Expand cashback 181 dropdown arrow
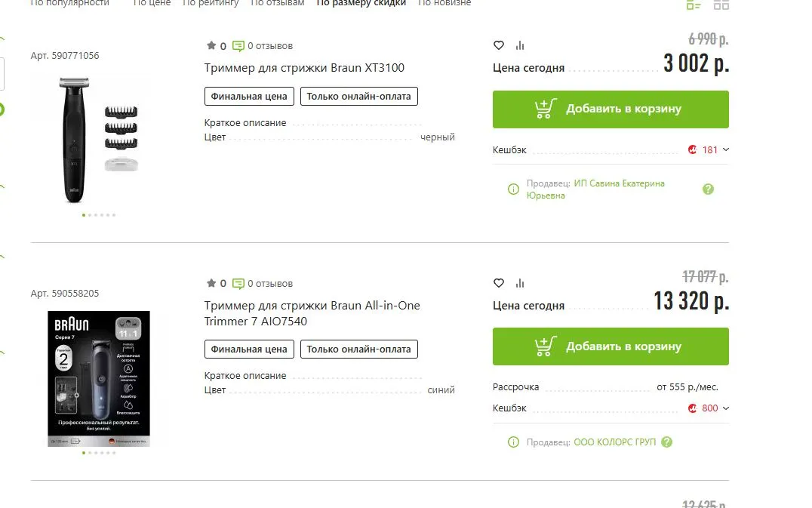The height and width of the screenshot is (508, 812). coord(725,149)
